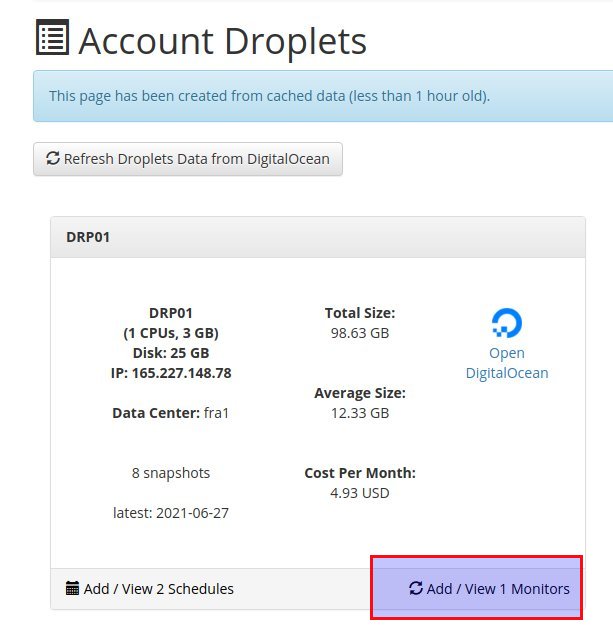Click the Account Droplets page heading
613x631 pixels.
pos(223,41)
